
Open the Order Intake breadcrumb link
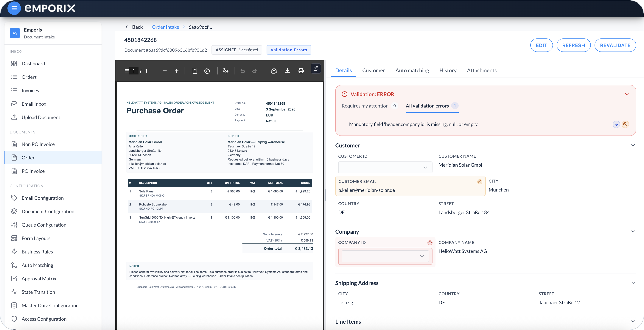pos(165,27)
